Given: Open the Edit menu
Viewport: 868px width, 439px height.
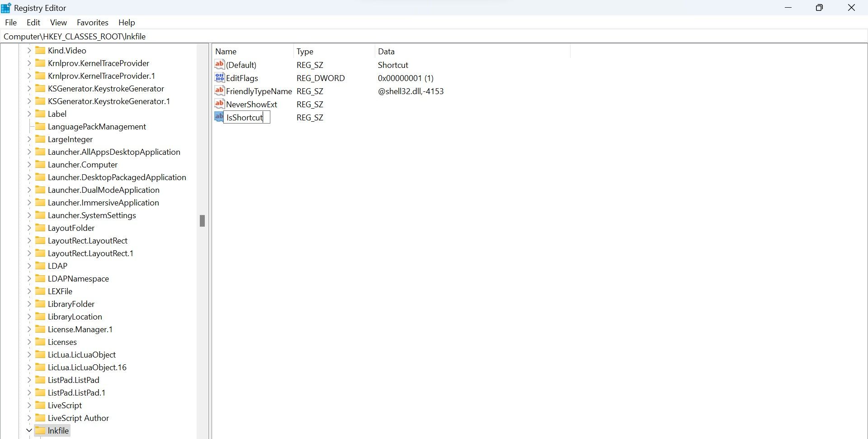Looking at the screenshot, I should [33, 23].
